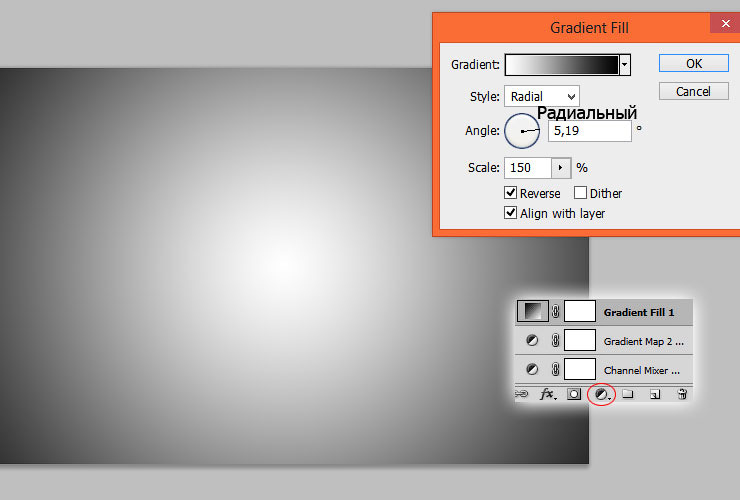Select the Channel Mixer layer name
Image resolution: width=740 pixels, height=500 pixels.
point(642,371)
